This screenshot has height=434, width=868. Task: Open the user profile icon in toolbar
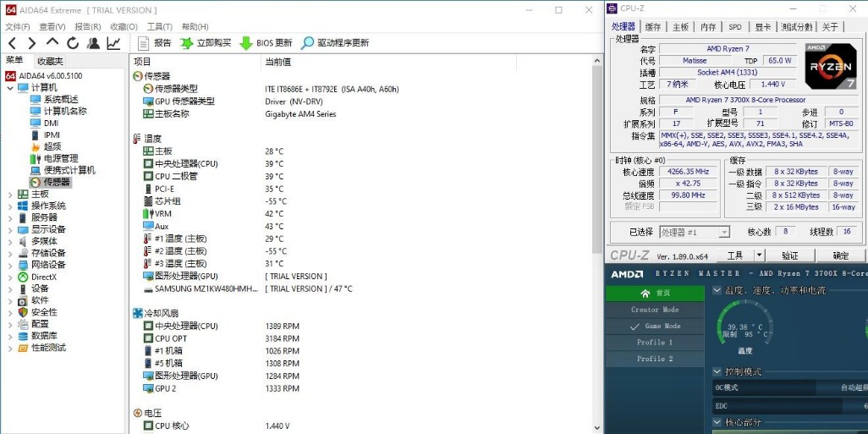coord(94,43)
